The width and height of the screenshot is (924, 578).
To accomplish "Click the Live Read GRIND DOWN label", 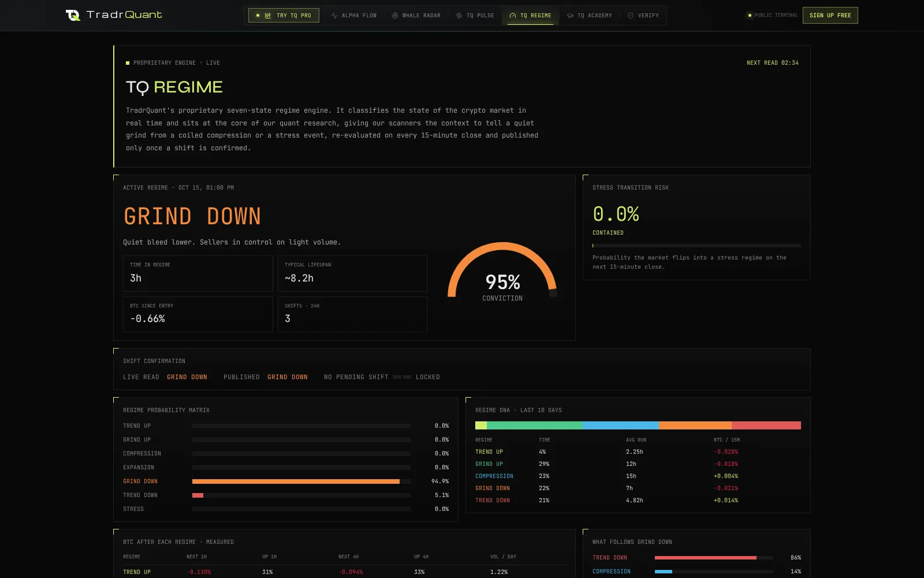I will click(x=187, y=377).
